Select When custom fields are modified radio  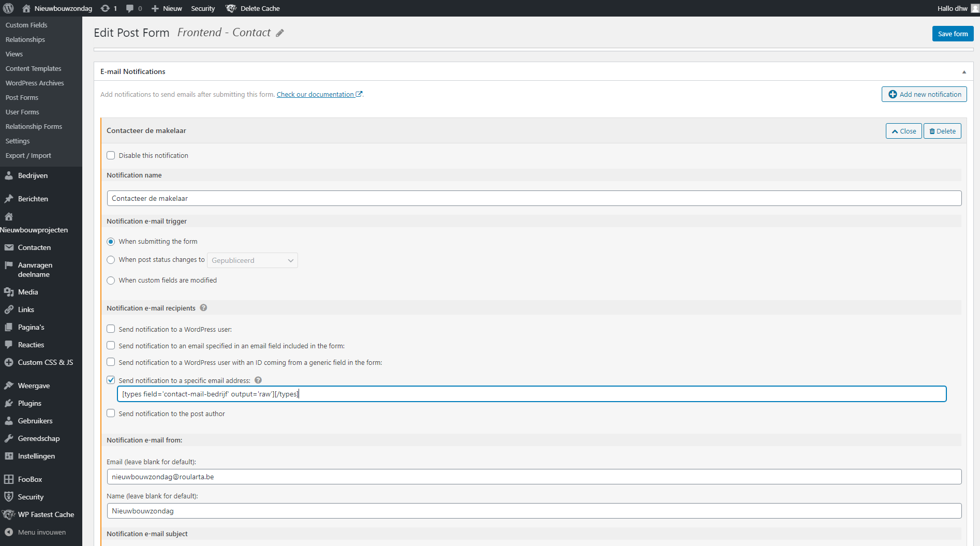coord(111,281)
